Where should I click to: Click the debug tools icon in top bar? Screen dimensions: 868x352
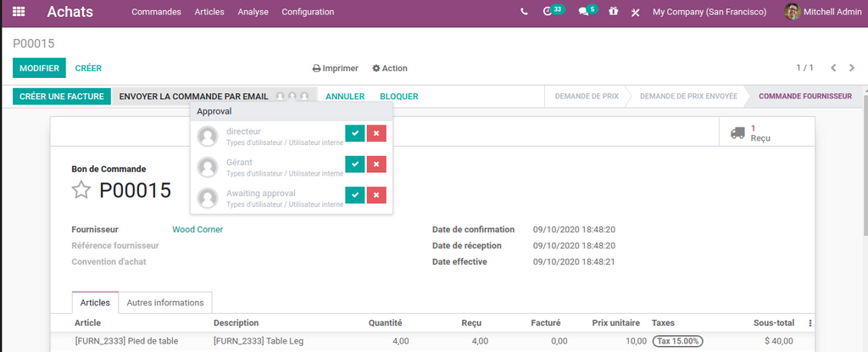click(x=635, y=12)
